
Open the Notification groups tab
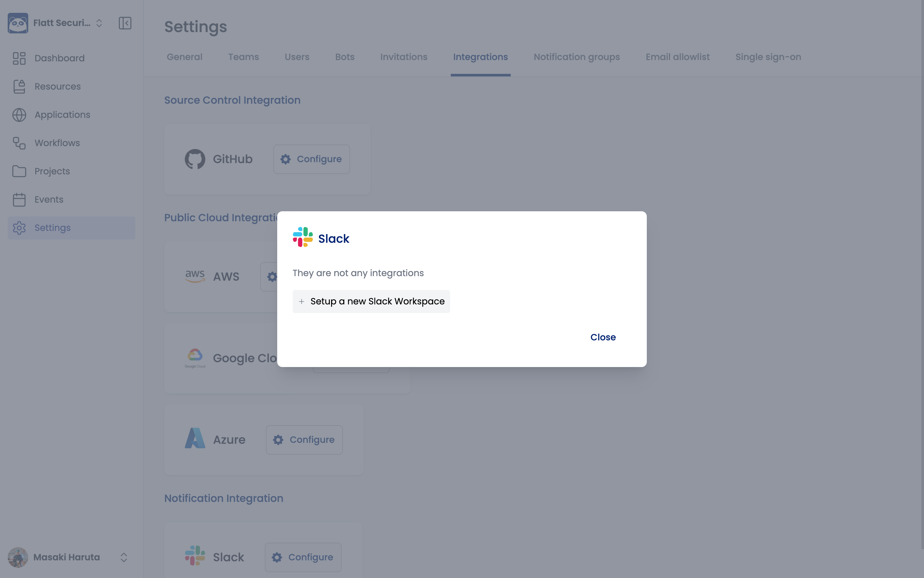(x=577, y=57)
